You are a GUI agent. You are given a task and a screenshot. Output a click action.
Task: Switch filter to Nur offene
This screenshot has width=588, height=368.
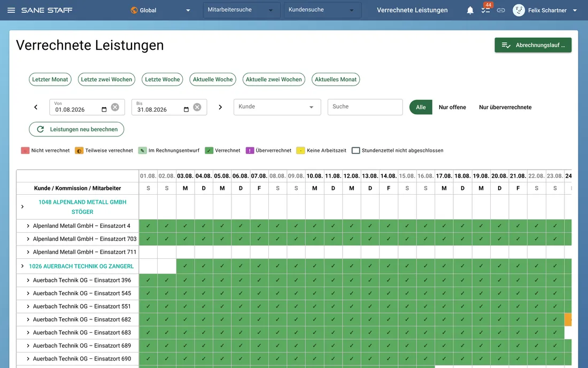click(452, 108)
